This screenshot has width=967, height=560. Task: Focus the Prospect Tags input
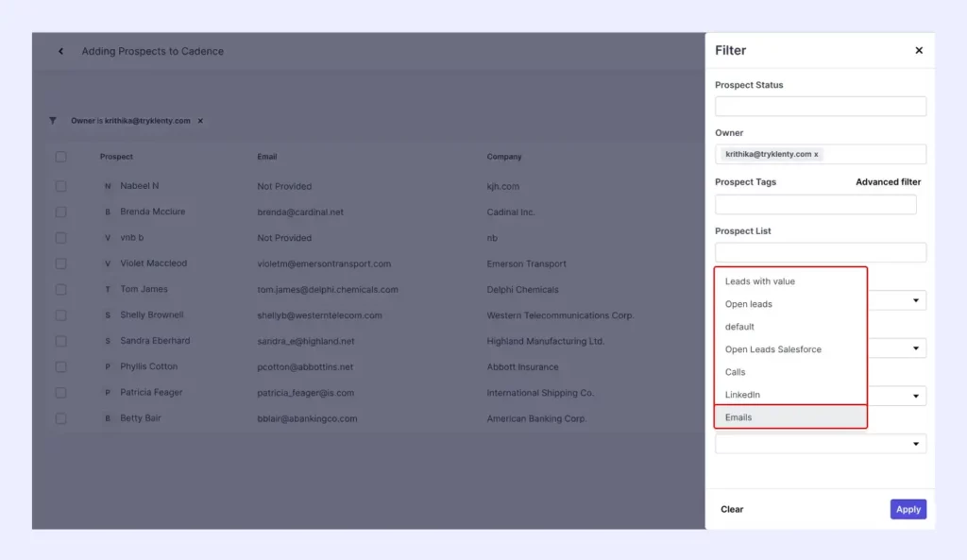[x=815, y=204]
